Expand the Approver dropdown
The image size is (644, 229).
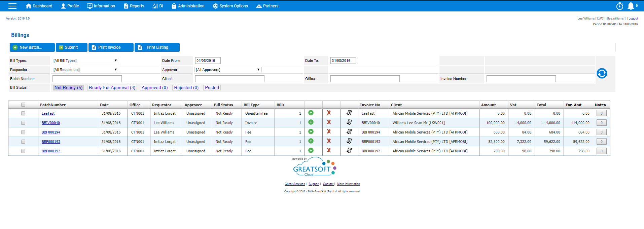(228, 70)
